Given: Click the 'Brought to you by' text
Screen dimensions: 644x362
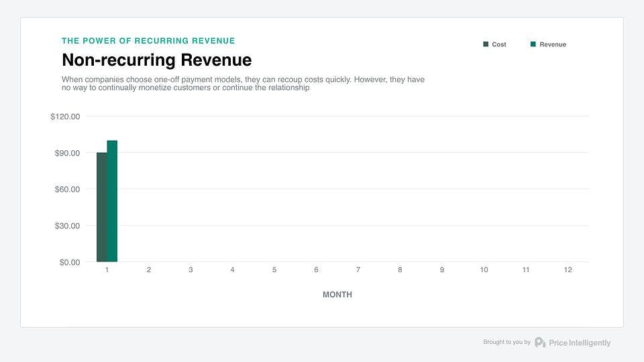Looking at the screenshot, I should click(506, 343).
